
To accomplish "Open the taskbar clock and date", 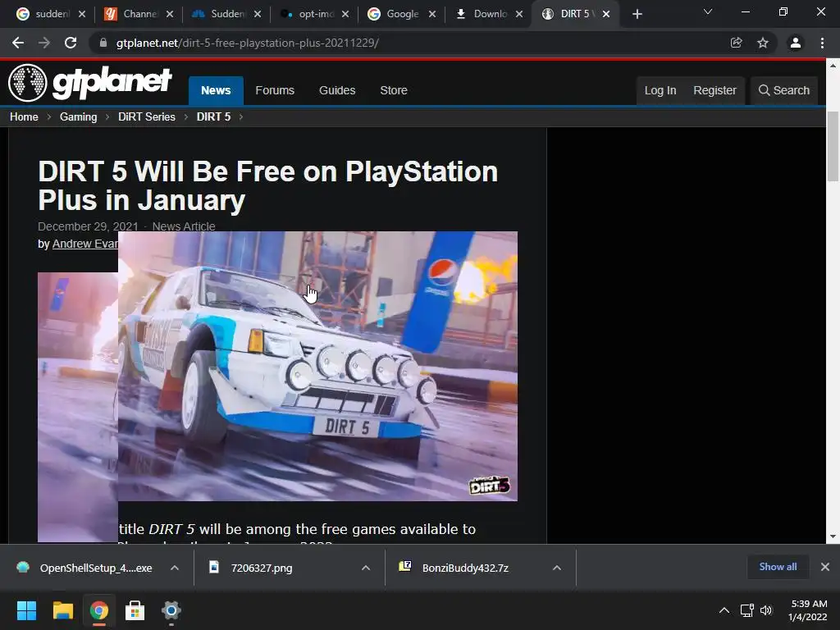I will pyautogui.click(x=808, y=610).
